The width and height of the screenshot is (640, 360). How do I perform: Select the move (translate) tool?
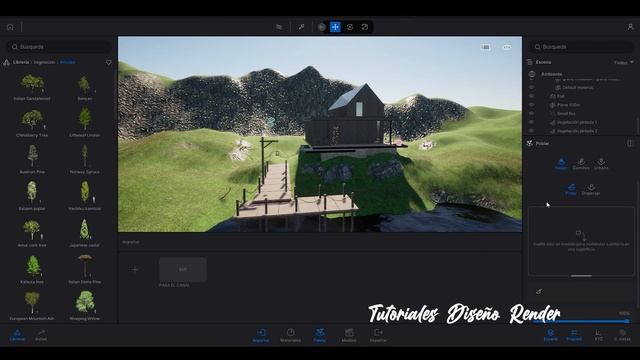click(335, 27)
